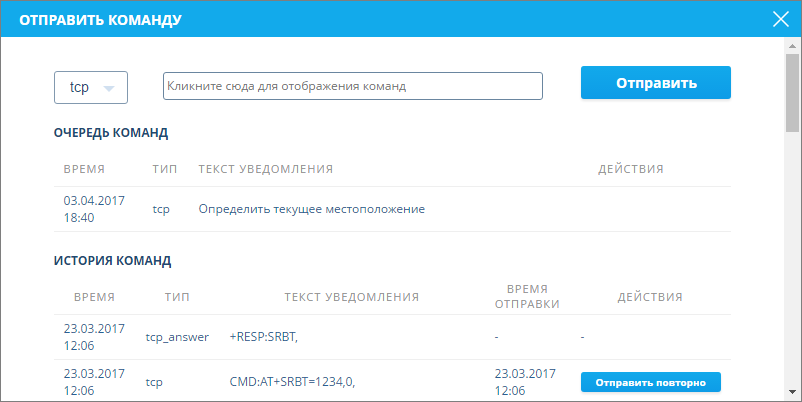Select the +RESP:SRBT, history entry text
The height and width of the screenshot is (402, 802).
coord(264,337)
